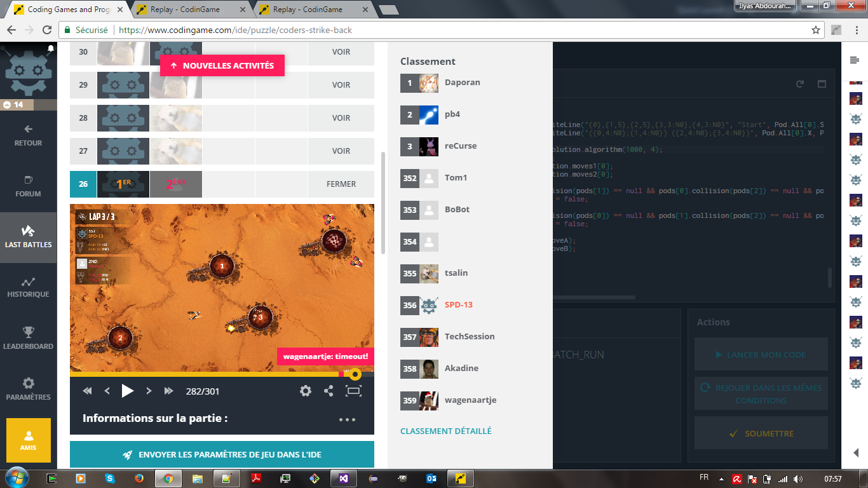Jump to replay end with fast-forward button
Viewport: 868px width, 488px height.
[169, 391]
